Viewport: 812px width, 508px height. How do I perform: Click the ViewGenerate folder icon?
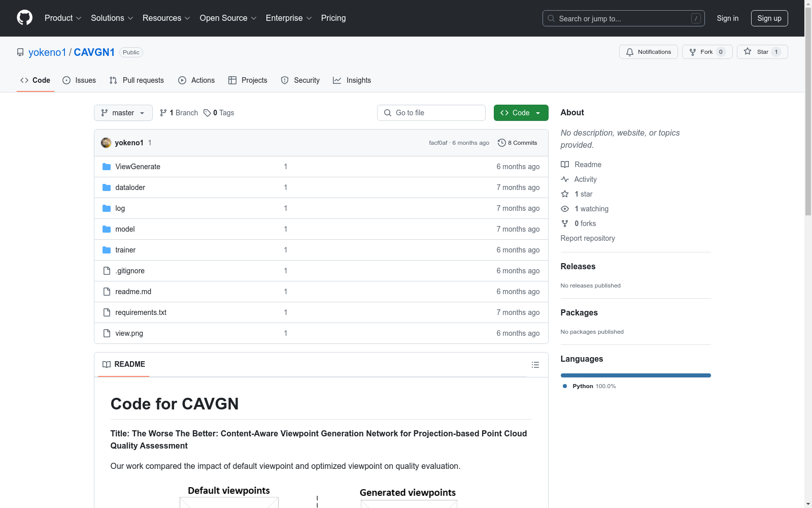pyautogui.click(x=107, y=167)
